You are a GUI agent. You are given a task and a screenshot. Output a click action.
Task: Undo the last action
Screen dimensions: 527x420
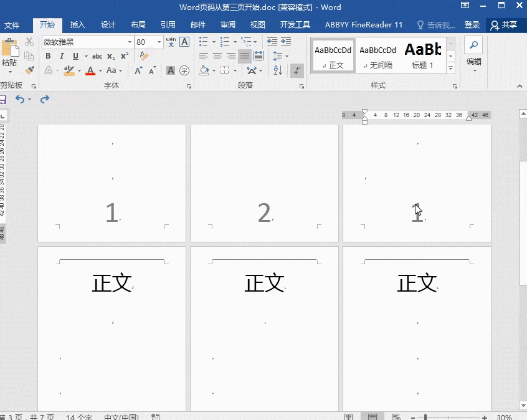point(20,100)
